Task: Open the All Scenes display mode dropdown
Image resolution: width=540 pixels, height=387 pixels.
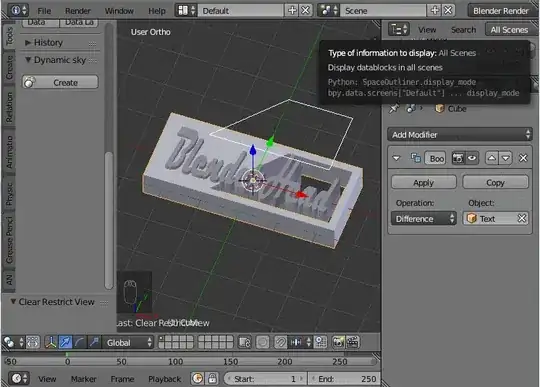Action: click(511, 30)
